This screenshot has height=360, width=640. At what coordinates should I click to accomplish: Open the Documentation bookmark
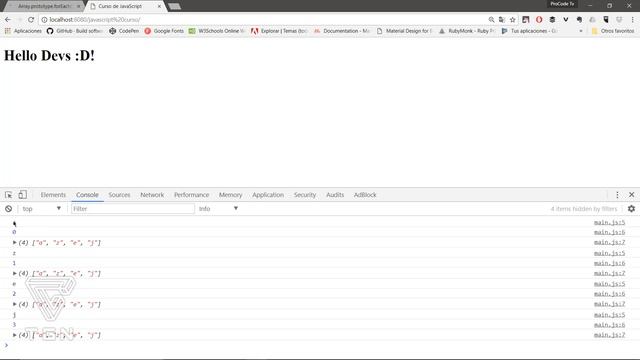click(342, 31)
